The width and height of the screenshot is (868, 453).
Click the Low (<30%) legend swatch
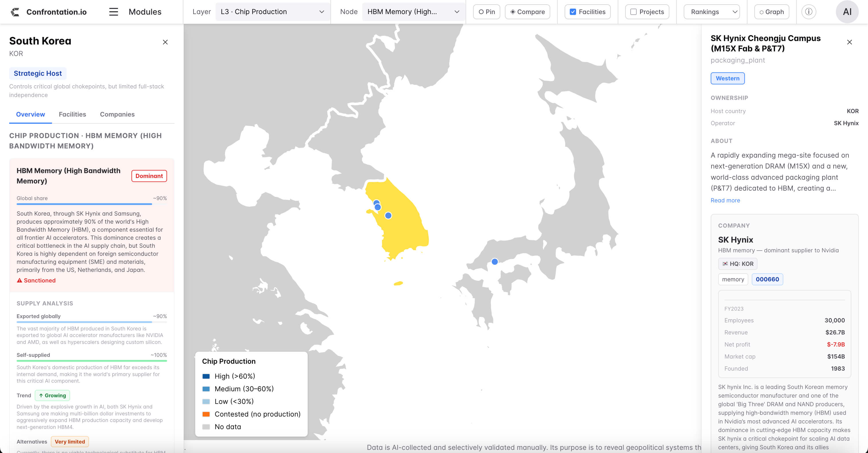[x=206, y=401]
